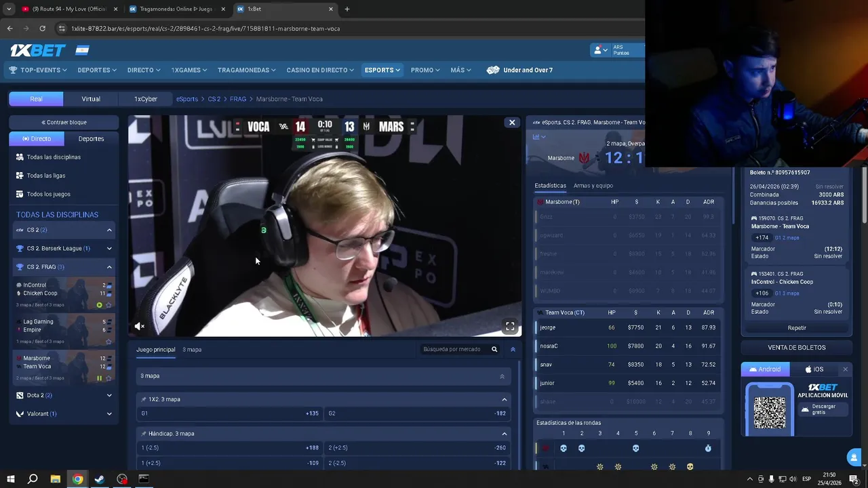Favorite the InControl vs Chicken Coop match
The width and height of the screenshot is (868, 488).
coord(108,305)
